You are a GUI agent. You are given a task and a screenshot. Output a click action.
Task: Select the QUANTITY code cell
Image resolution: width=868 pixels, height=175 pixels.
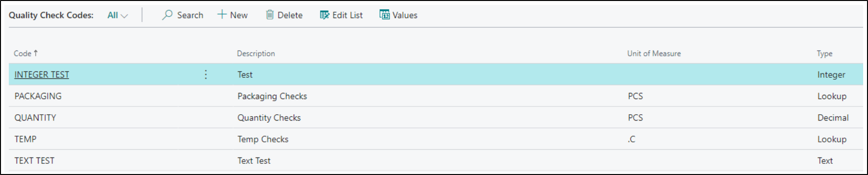click(35, 118)
